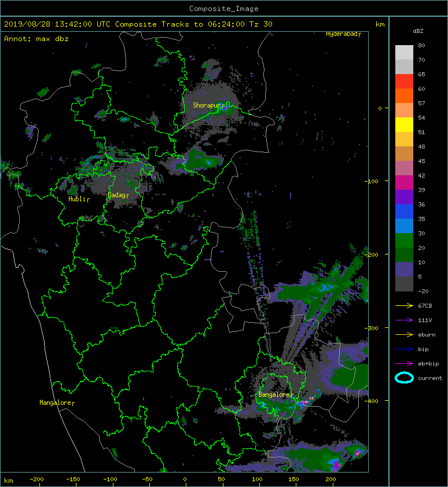
Task: Click the -200 tick on the right vertical axis
Action: click(x=371, y=254)
